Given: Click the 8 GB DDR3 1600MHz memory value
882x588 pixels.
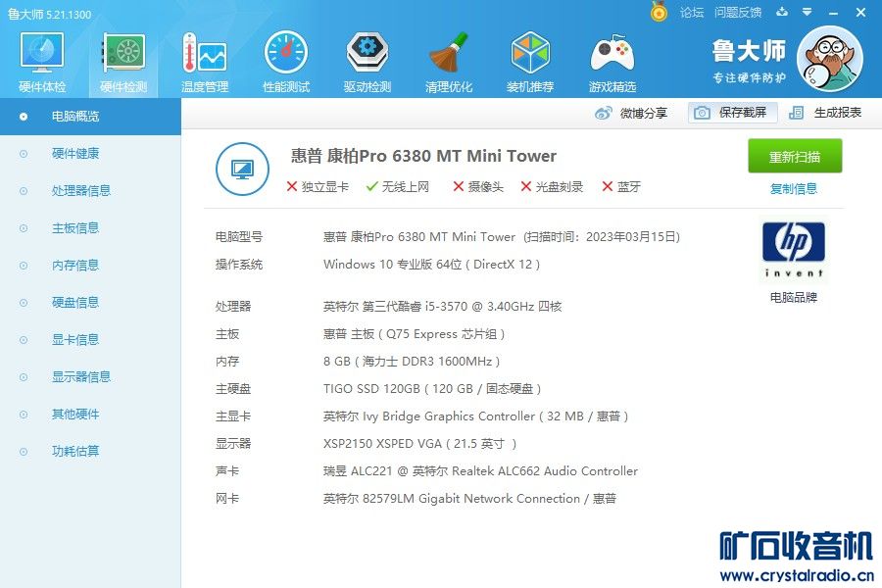Looking at the screenshot, I should (412, 362).
